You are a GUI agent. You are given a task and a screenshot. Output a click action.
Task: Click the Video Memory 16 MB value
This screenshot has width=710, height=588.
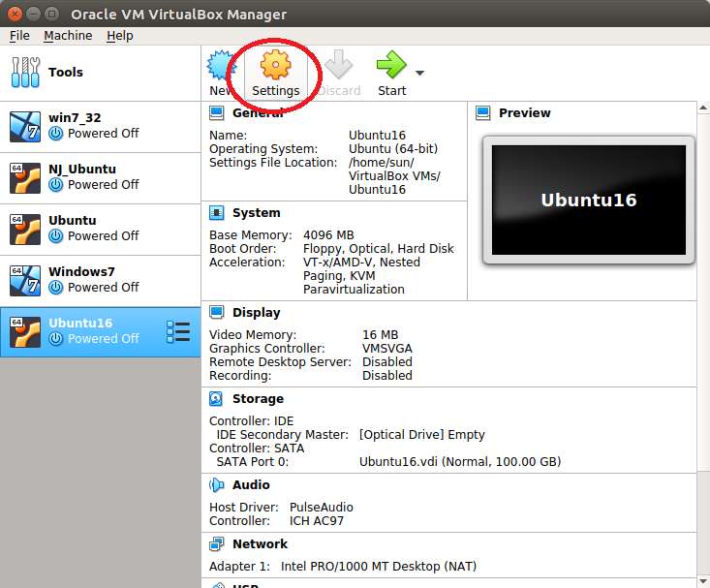(x=381, y=335)
